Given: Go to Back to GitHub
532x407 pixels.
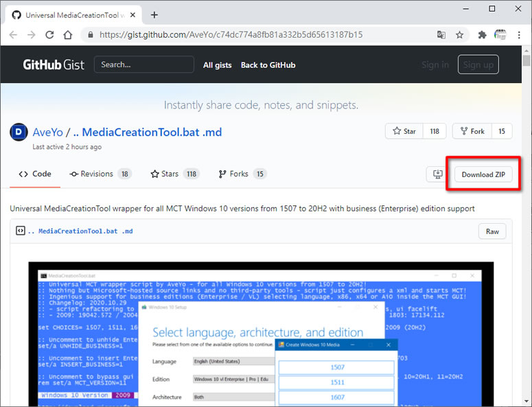Looking at the screenshot, I should (268, 65).
